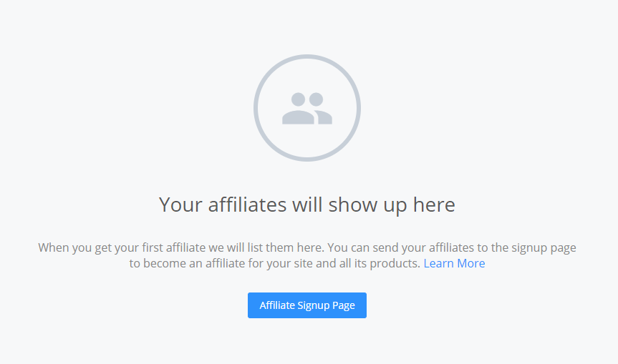618x364 pixels.
Task: Click the word 'Page' on the blue button
Action: tap(344, 306)
